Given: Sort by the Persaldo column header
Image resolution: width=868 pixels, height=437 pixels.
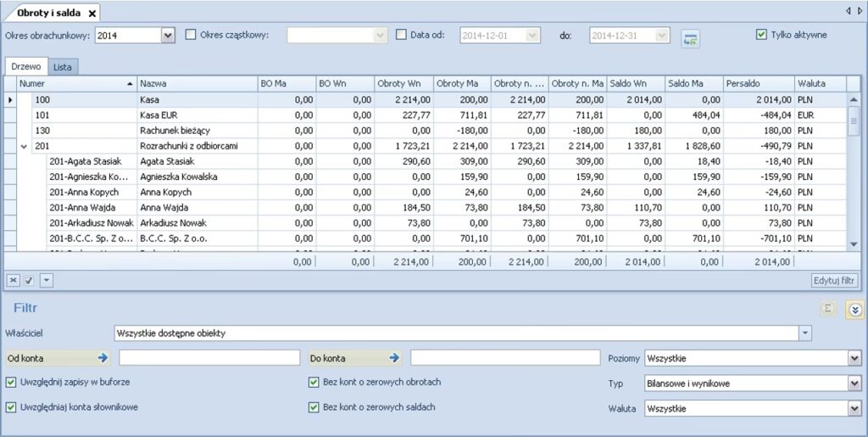Looking at the screenshot, I should tap(757, 83).
